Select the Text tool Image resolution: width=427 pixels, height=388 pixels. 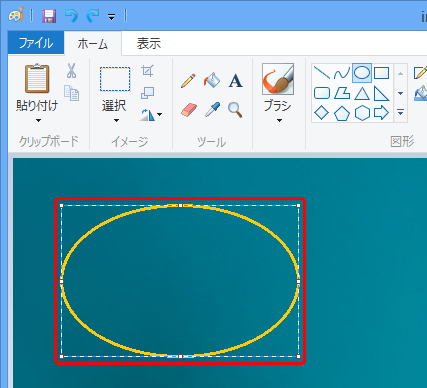(235, 81)
